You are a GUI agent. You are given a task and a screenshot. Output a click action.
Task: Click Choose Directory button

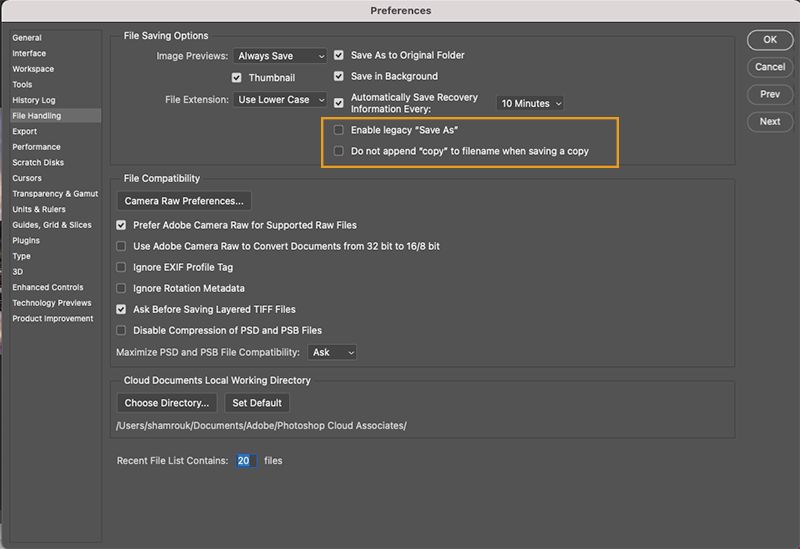point(167,403)
